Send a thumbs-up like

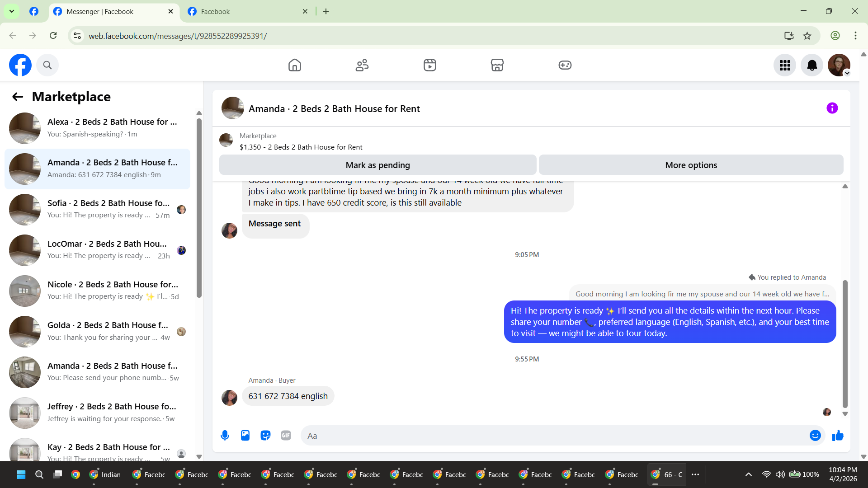(838, 436)
